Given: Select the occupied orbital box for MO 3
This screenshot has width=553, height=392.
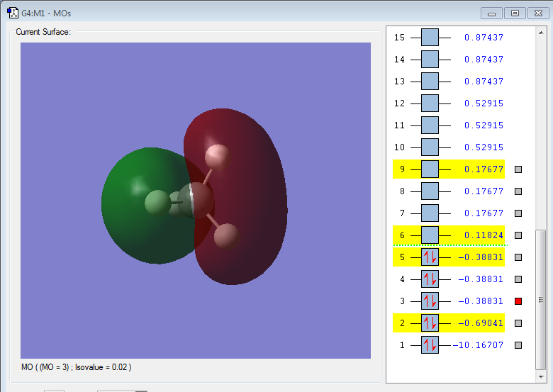Looking at the screenshot, I should click(430, 301).
